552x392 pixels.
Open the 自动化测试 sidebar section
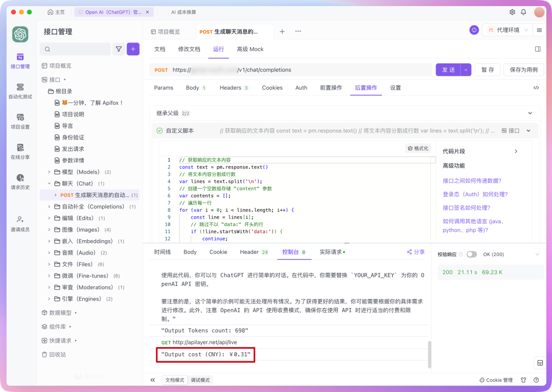[20, 90]
